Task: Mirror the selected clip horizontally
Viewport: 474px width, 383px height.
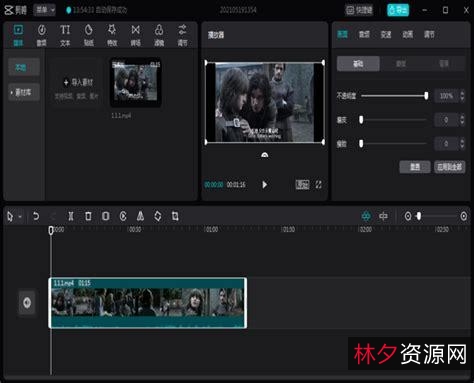Action: coord(140,216)
